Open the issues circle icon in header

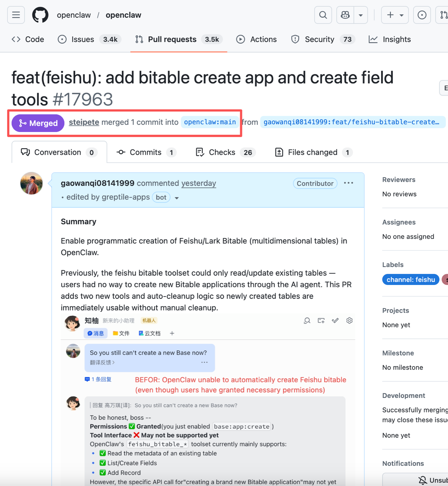pyautogui.click(x=422, y=15)
